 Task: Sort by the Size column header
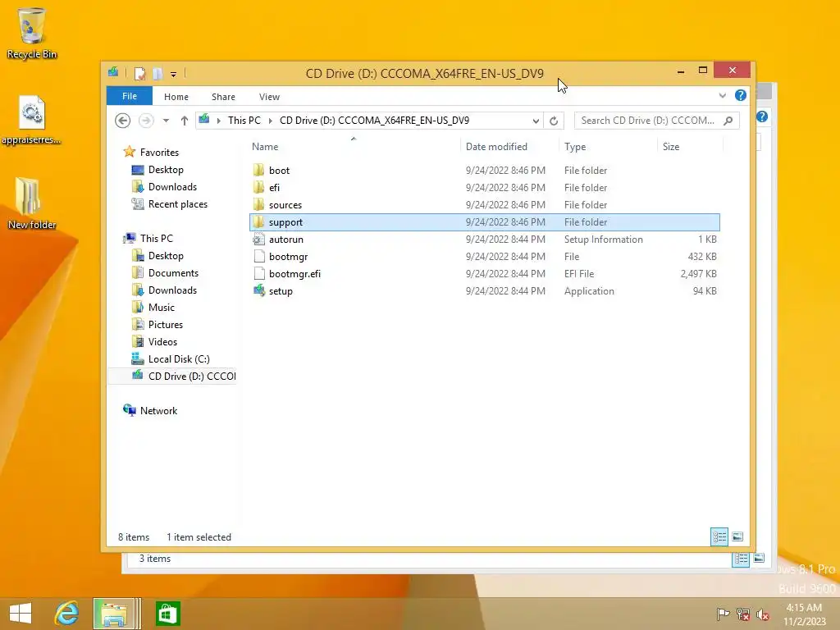(691, 147)
